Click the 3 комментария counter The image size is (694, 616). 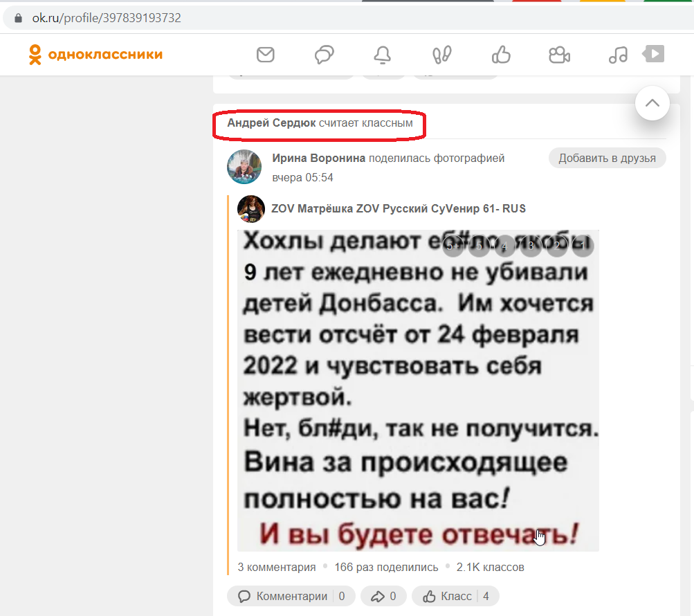[x=277, y=568]
